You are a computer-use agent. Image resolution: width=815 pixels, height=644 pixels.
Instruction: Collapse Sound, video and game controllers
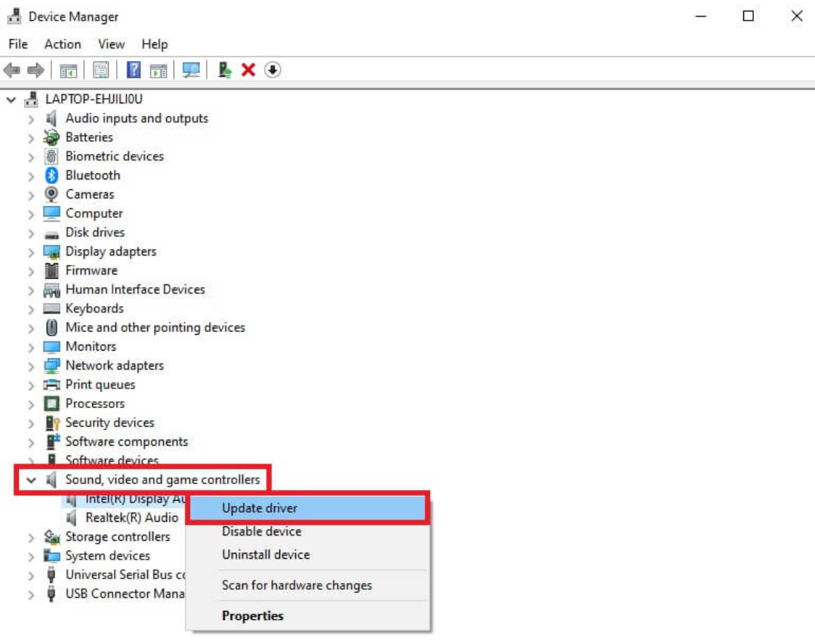pos(31,480)
